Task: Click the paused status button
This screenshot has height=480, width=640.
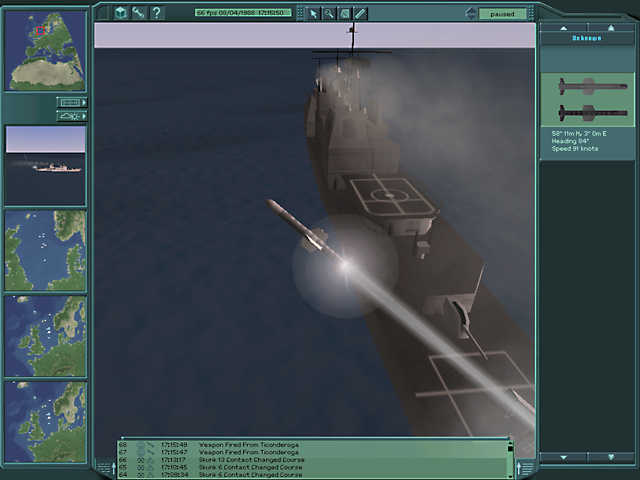Action: point(502,14)
